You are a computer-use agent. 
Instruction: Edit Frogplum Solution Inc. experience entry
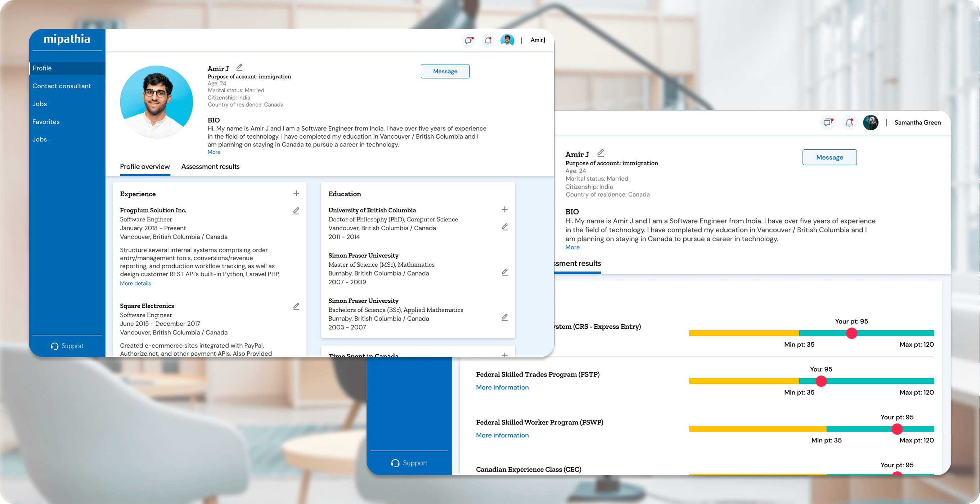coord(296,210)
